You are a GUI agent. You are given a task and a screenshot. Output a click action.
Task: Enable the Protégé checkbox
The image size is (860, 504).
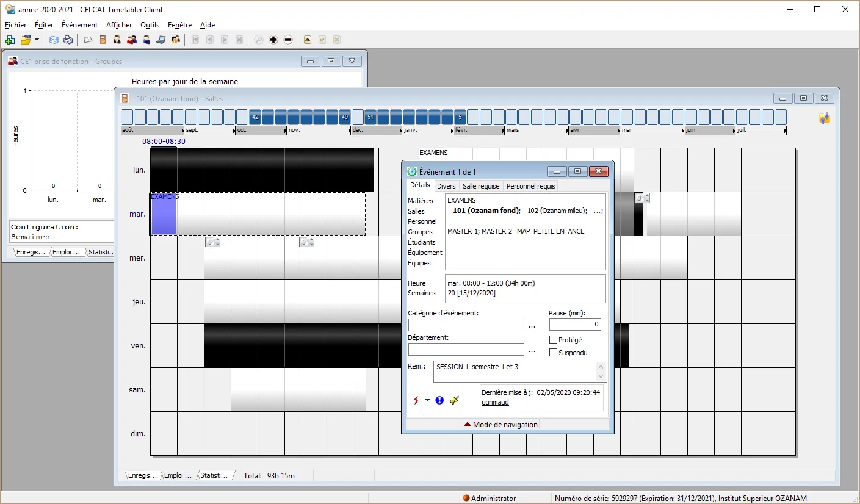(x=553, y=340)
